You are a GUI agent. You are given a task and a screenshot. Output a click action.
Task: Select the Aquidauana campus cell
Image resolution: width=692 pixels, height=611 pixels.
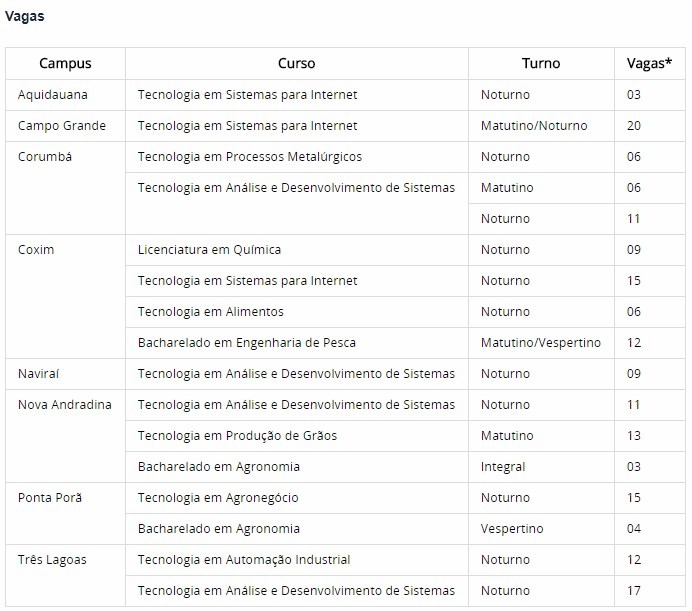(x=52, y=95)
